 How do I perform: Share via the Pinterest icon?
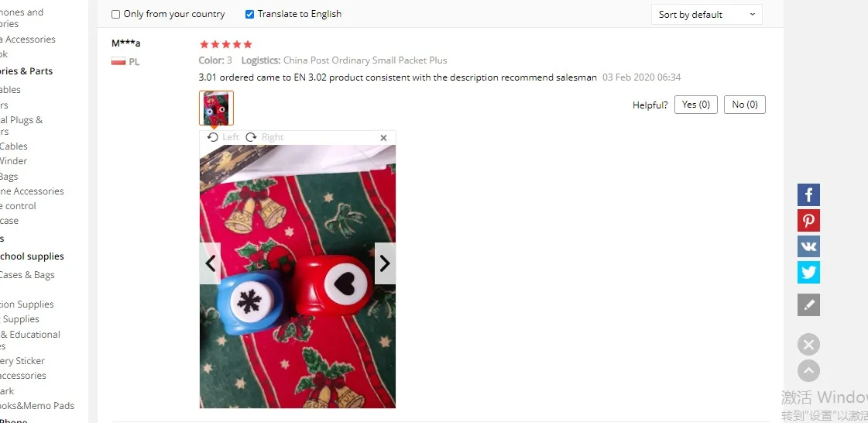[x=808, y=220]
